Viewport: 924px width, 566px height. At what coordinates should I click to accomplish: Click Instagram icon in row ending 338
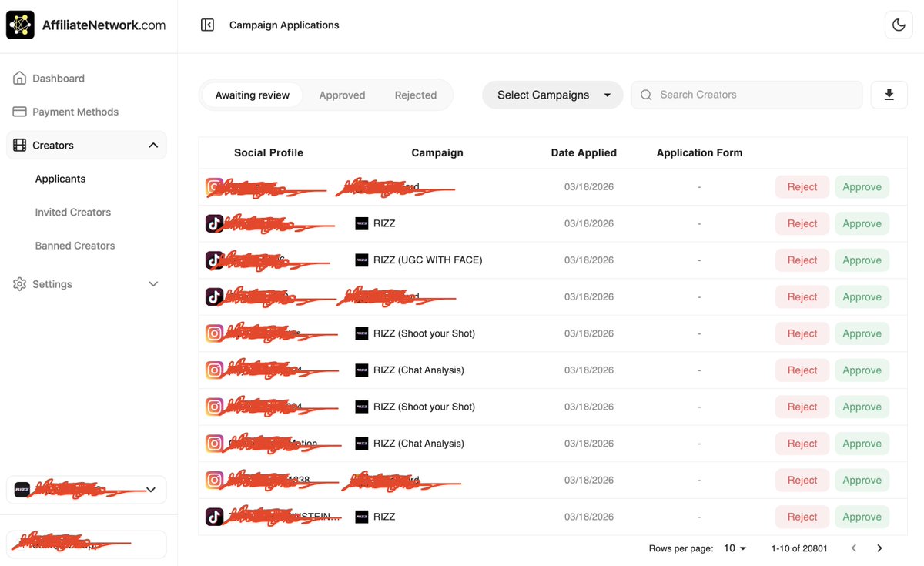click(215, 480)
